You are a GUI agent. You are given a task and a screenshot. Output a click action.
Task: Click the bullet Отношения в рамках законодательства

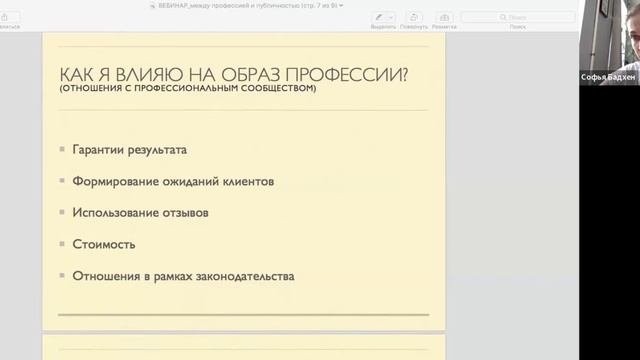click(x=183, y=276)
